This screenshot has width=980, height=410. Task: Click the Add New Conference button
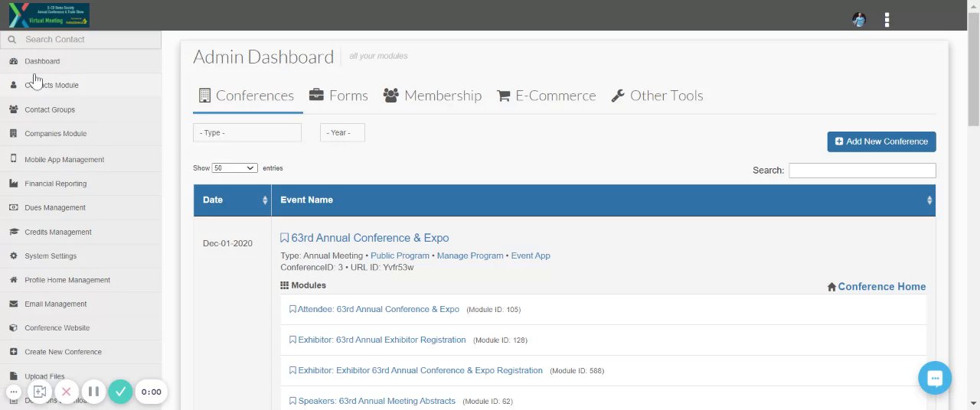(x=881, y=142)
